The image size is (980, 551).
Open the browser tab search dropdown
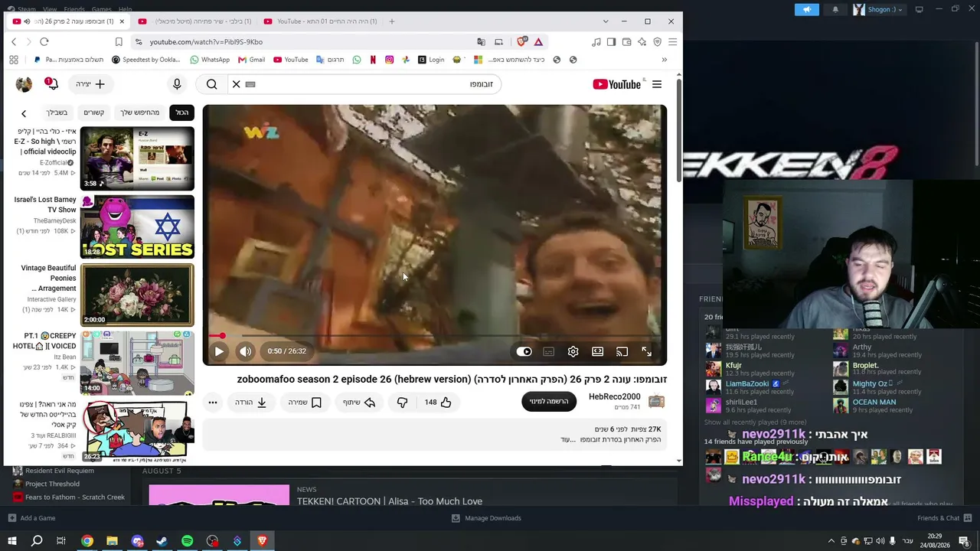606,21
